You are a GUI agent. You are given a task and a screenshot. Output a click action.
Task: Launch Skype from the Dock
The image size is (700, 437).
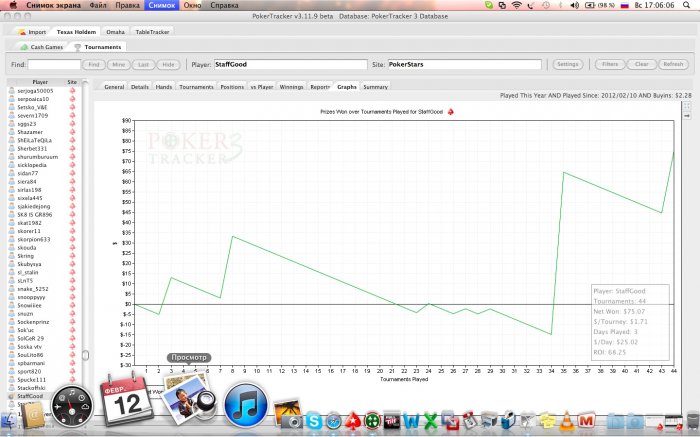(314, 421)
